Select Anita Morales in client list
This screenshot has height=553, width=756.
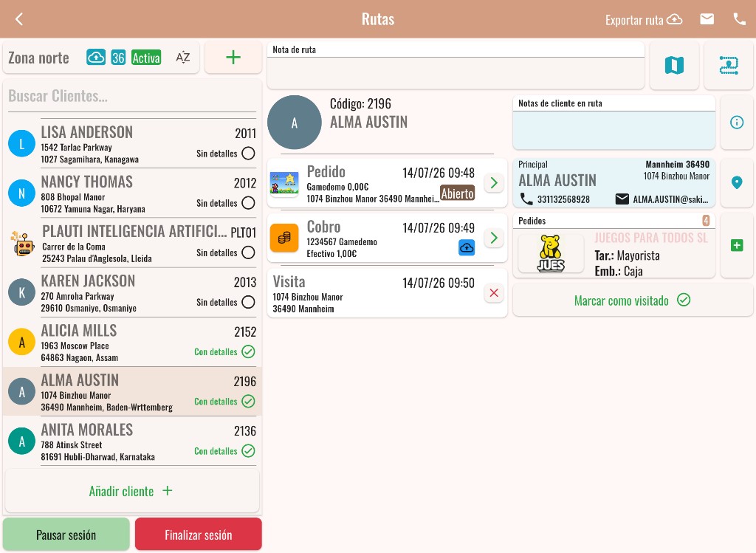132,442
